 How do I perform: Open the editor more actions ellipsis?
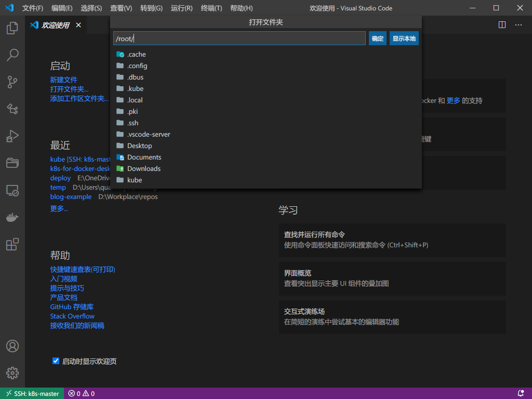point(518,25)
